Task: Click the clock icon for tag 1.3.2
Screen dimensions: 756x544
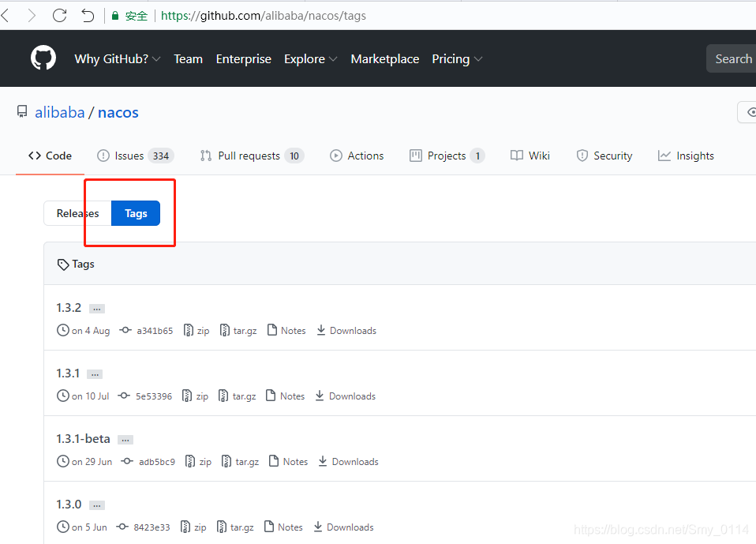Action: [x=62, y=330]
